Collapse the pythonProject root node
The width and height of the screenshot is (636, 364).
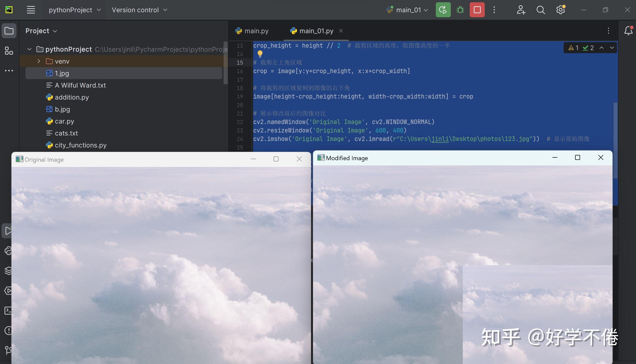point(29,49)
